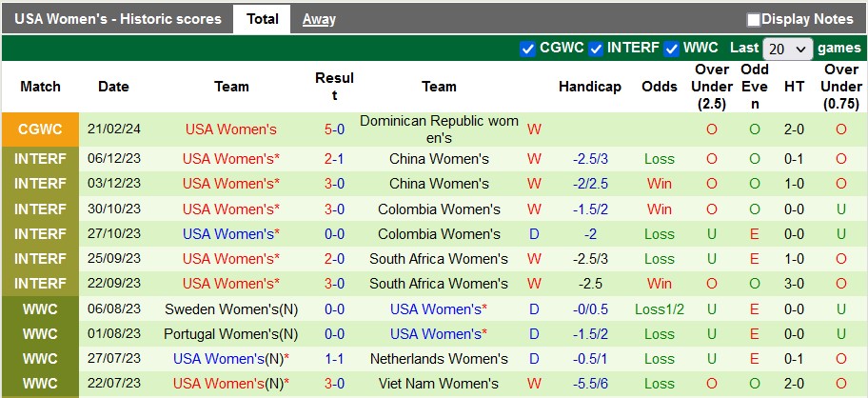Switch to the Away tab

(x=319, y=19)
